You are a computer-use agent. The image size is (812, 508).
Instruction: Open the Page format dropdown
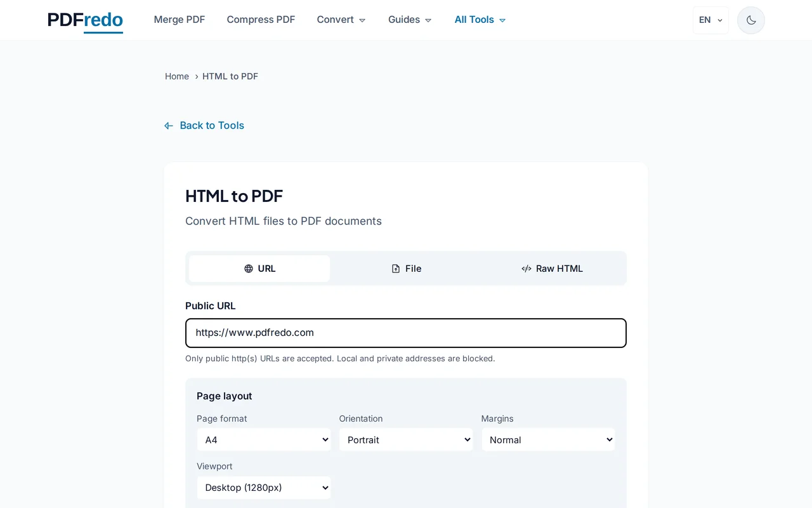(263, 439)
